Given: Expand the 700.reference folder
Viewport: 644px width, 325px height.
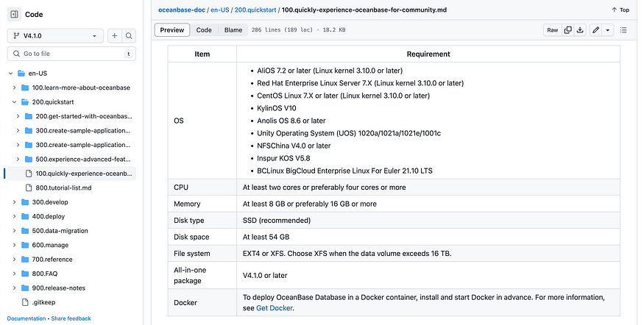Looking at the screenshot, I should (x=15, y=260).
